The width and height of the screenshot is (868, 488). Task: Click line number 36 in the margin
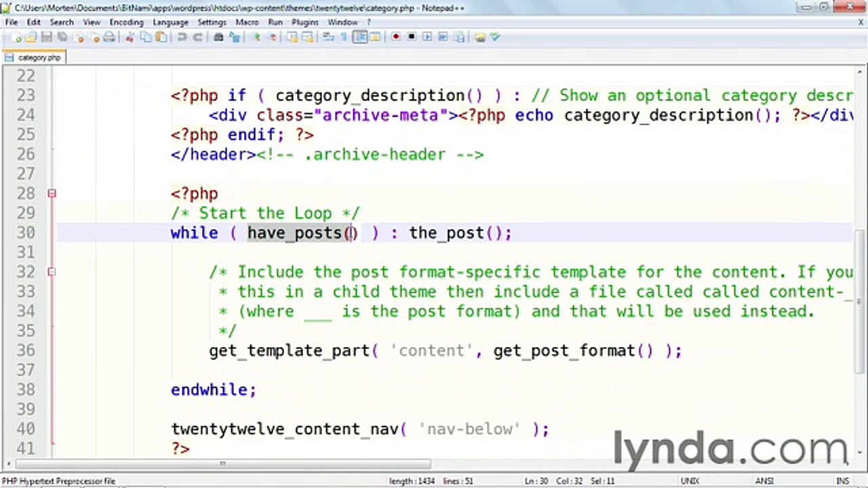25,350
